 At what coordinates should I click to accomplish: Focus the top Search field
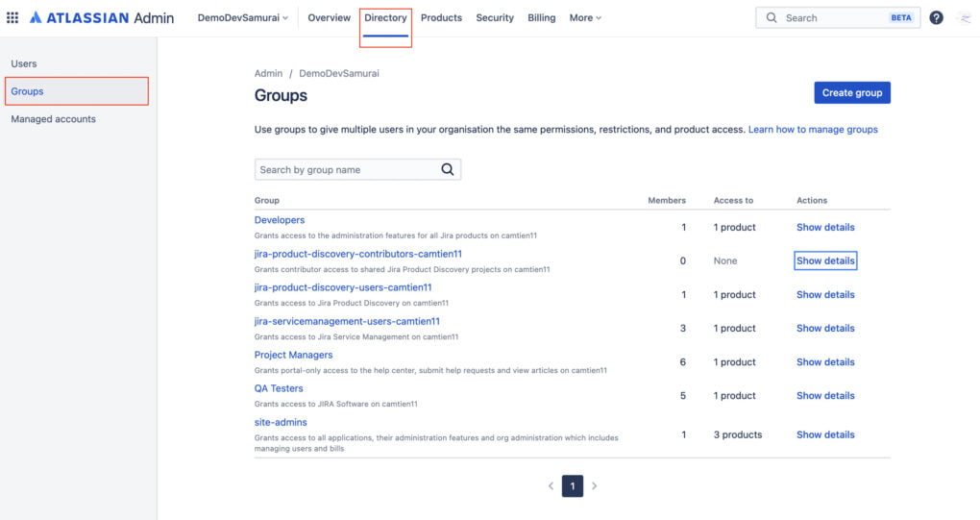(838, 17)
